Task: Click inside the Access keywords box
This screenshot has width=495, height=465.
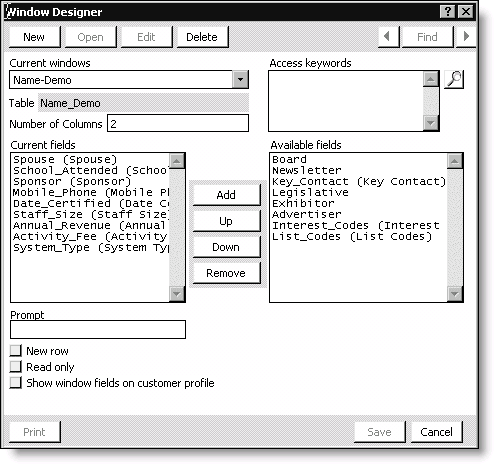Action: point(346,101)
